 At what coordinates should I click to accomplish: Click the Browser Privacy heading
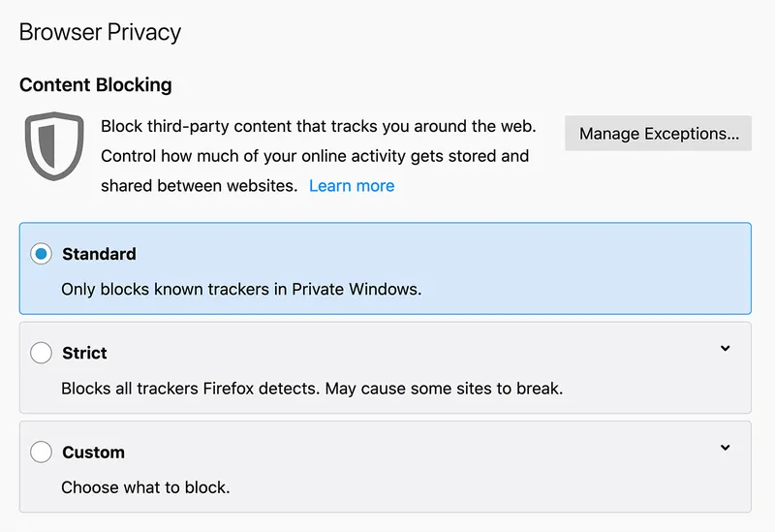[100, 32]
